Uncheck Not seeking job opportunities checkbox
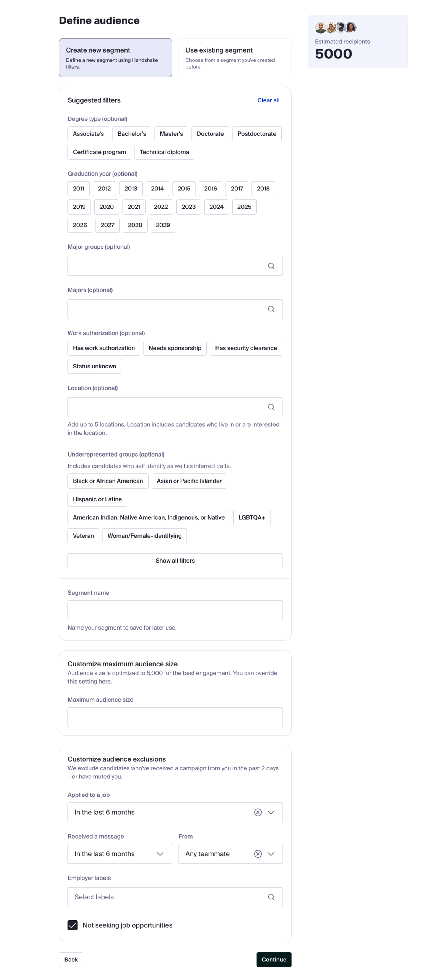 tap(72, 925)
